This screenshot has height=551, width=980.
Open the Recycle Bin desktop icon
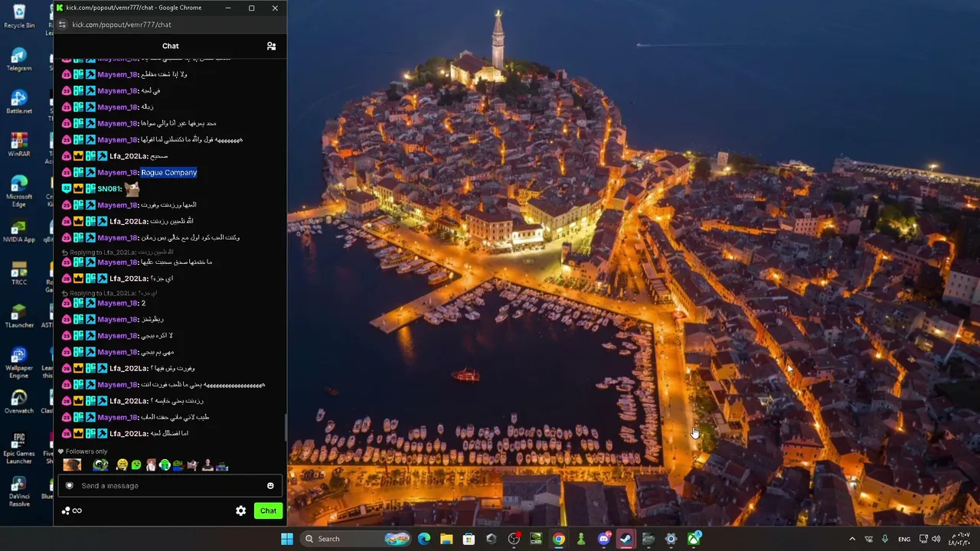tap(19, 15)
